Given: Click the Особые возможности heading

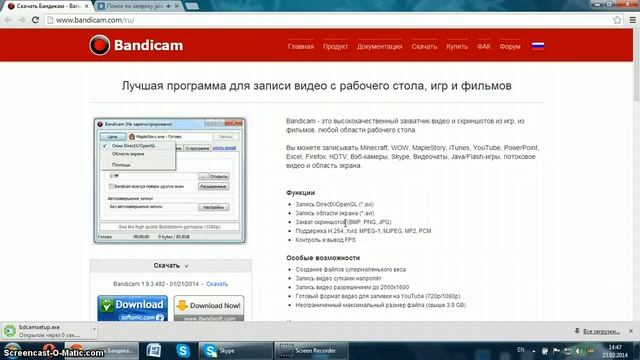Looking at the screenshot, I should coord(323,258).
